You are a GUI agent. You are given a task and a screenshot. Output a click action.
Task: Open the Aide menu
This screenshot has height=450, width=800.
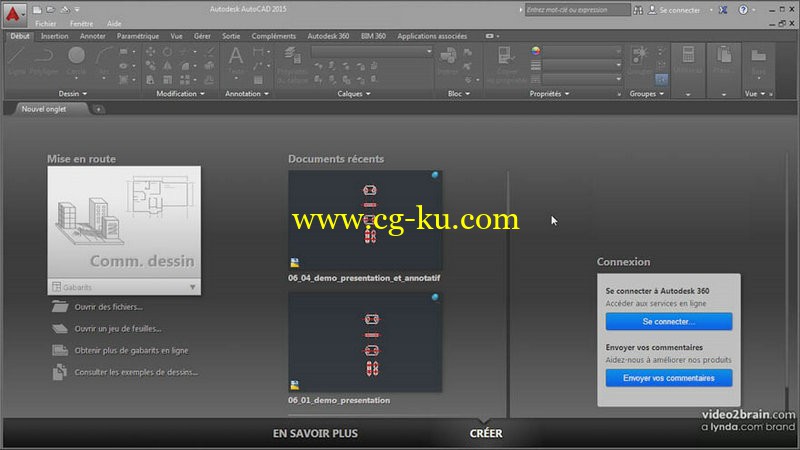pyautogui.click(x=114, y=23)
